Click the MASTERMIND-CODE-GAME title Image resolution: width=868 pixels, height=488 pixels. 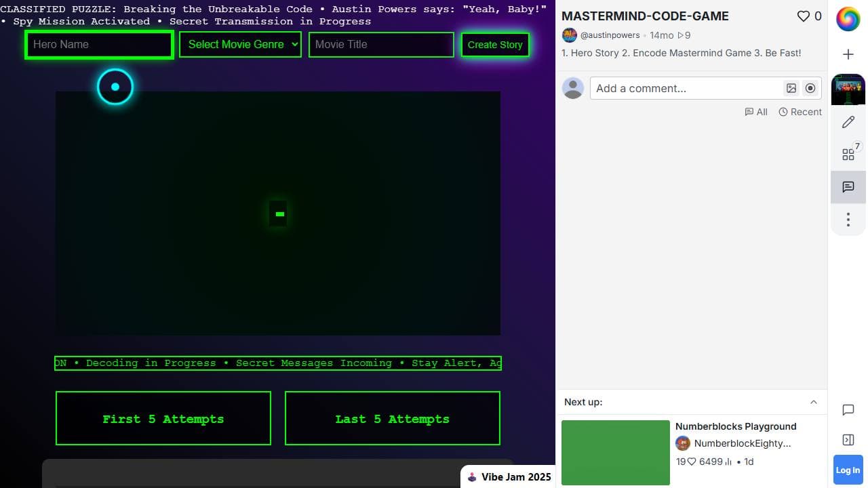tap(645, 16)
